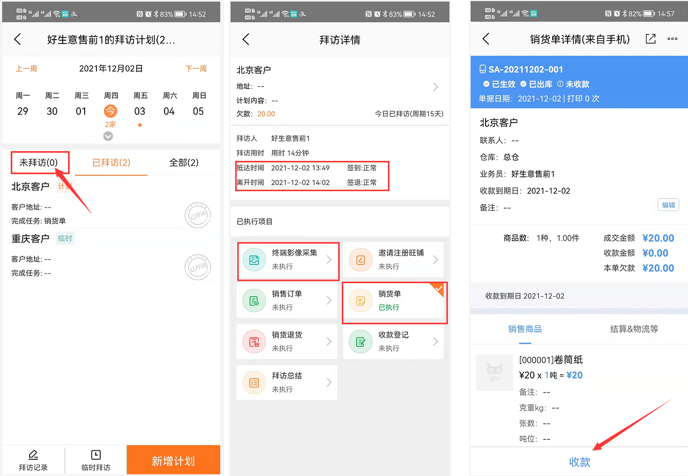Open 销货退货 via its chevron
Viewport: 688px width, 476px height.
pyautogui.click(x=329, y=341)
